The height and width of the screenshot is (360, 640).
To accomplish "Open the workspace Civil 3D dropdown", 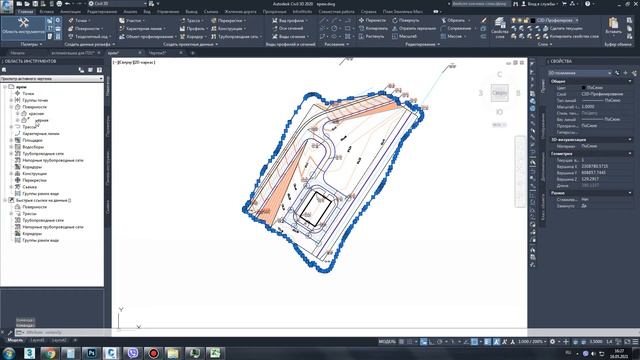I will pos(118,4).
